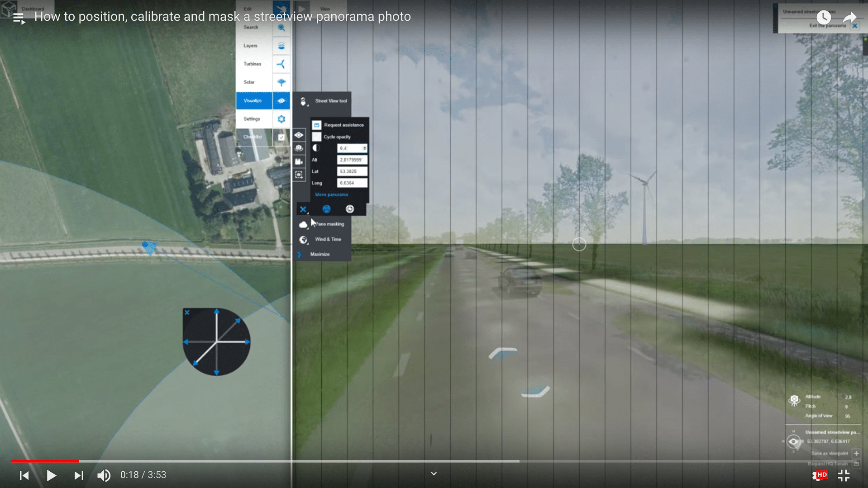The width and height of the screenshot is (868, 488).
Task: Click the Share arrow icon
Action: pos(849,18)
